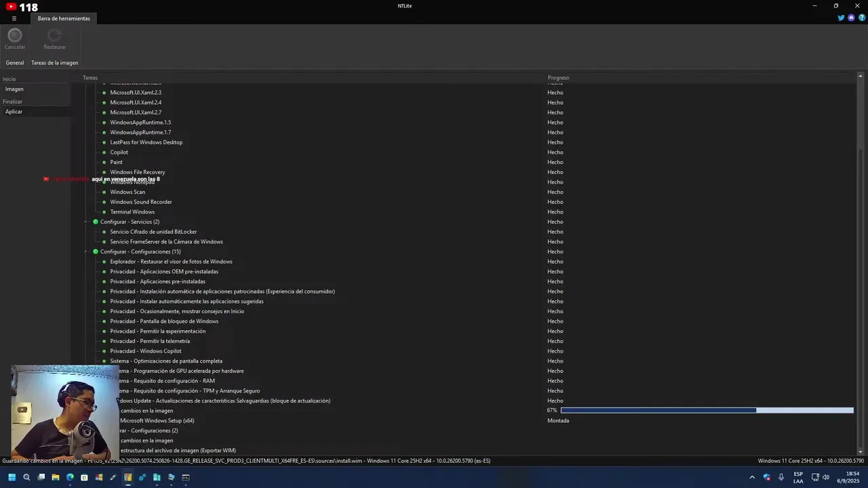Open the taskbar clock showing 18:54
This screenshot has height=488, width=868.
850,477
